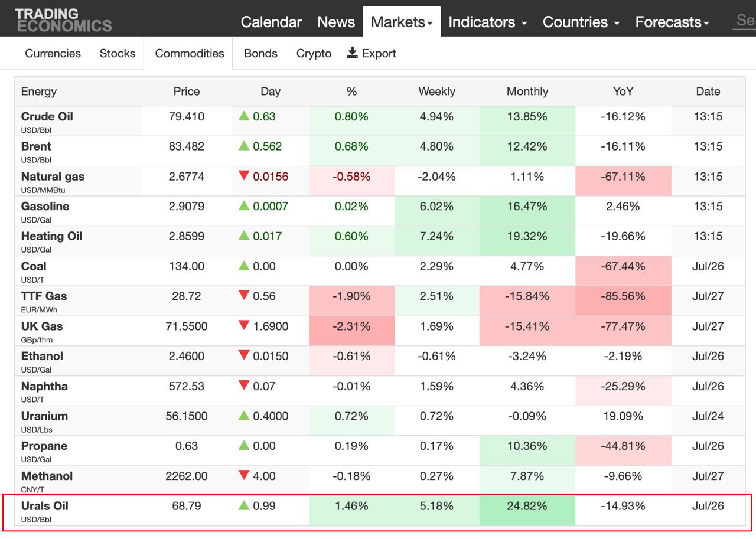
Task: Expand the Indicators dropdown
Action: click(487, 22)
